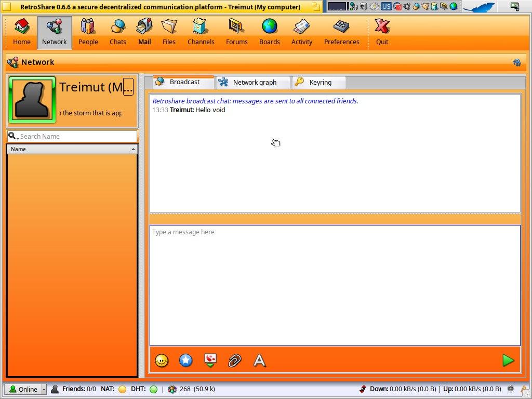Click the Quit button

tap(382, 32)
